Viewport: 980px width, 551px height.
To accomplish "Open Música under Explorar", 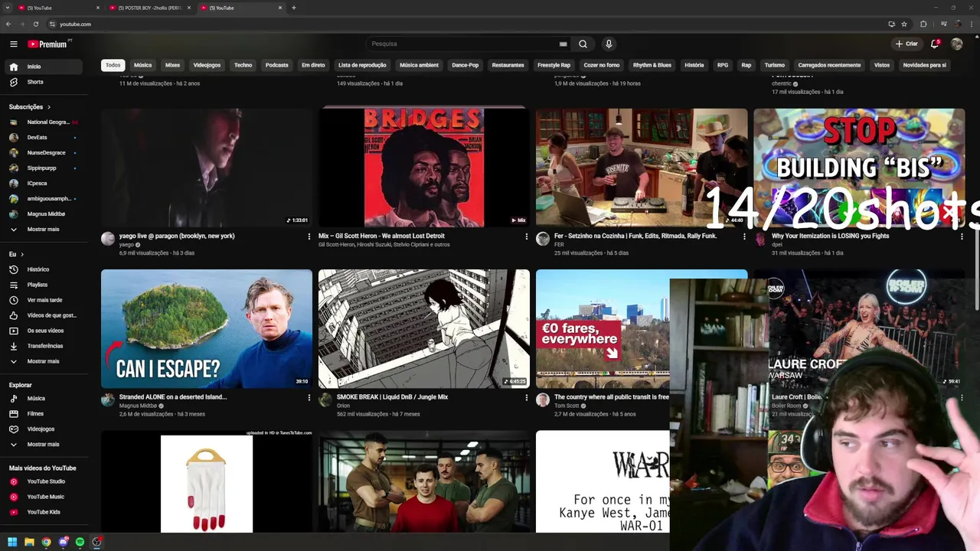I will click(44, 399).
